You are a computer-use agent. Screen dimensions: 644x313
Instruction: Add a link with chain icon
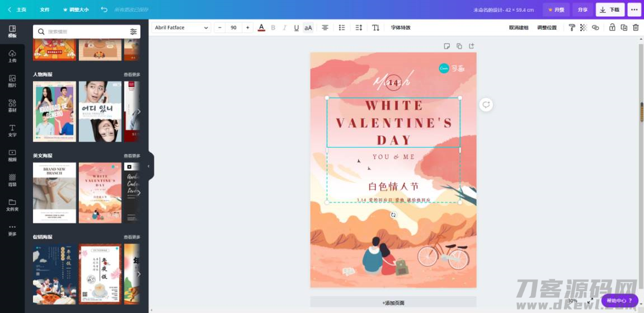coord(595,27)
